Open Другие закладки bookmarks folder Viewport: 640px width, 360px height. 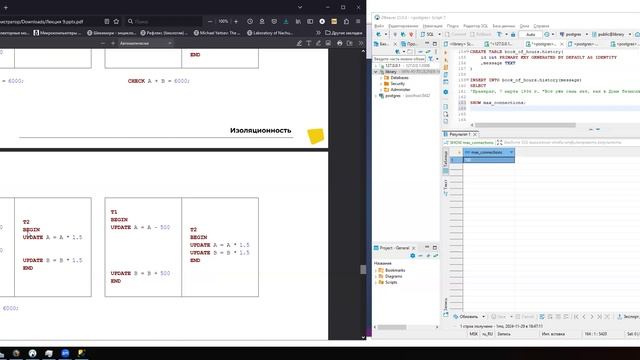[x=344, y=33]
